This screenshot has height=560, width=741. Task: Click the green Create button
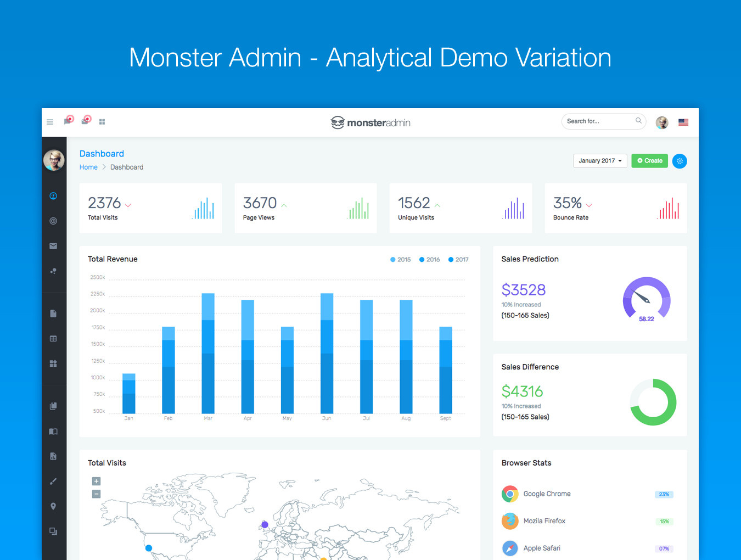point(649,161)
